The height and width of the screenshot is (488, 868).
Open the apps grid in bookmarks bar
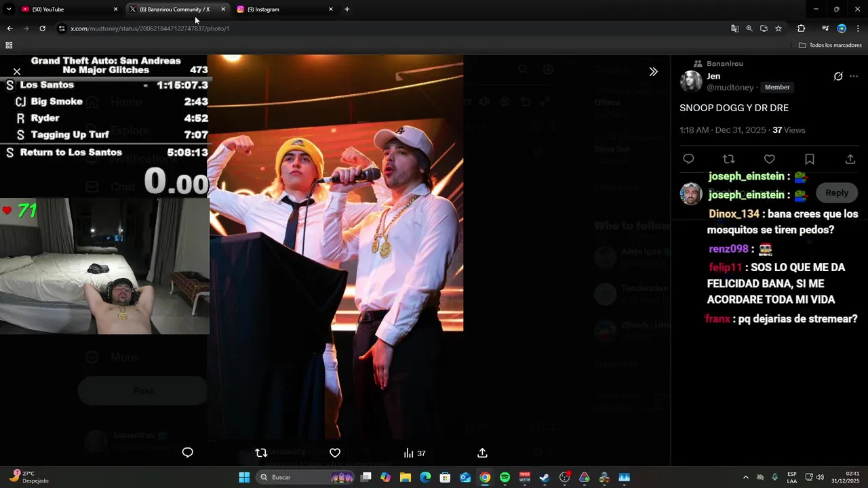pos(9,45)
